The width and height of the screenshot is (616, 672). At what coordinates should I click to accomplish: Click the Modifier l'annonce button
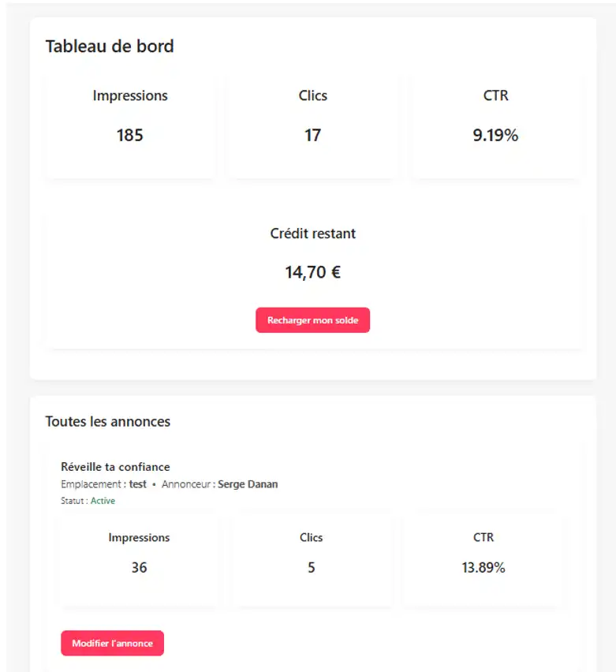[x=112, y=643]
